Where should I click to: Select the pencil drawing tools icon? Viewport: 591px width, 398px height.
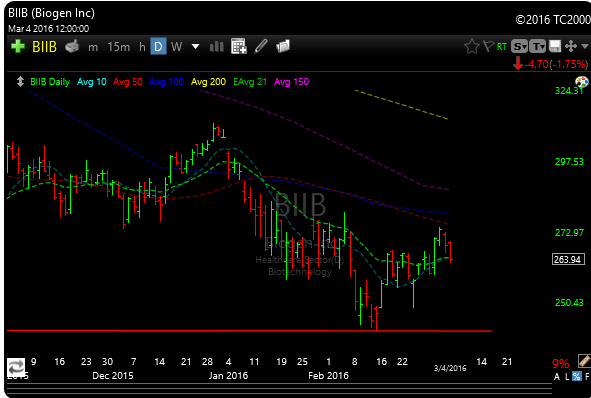(261, 46)
